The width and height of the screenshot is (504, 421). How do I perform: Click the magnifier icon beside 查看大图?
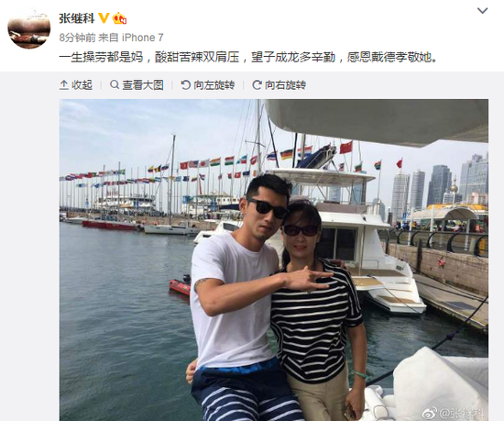115,85
